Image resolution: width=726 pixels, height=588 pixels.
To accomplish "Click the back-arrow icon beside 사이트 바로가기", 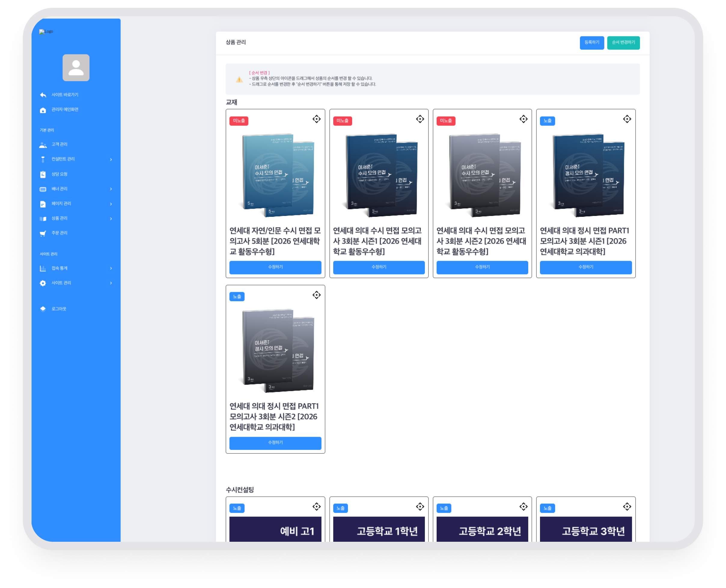I will (43, 95).
